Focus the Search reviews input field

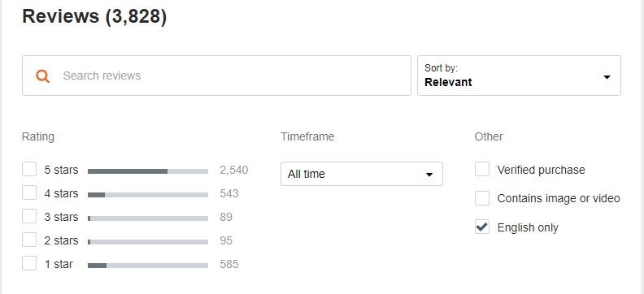pyautogui.click(x=216, y=76)
